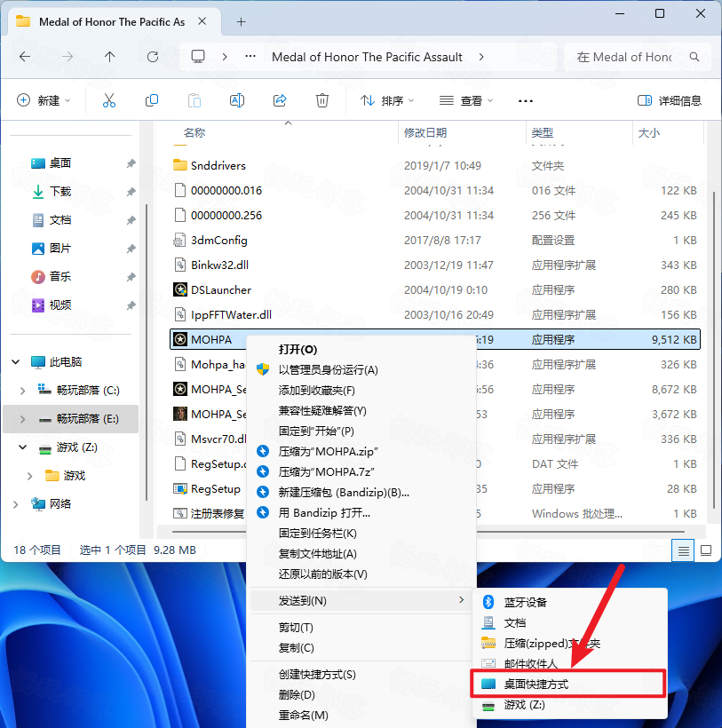Click the Cut scissors icon in toolbar

[x=109, y=100]
